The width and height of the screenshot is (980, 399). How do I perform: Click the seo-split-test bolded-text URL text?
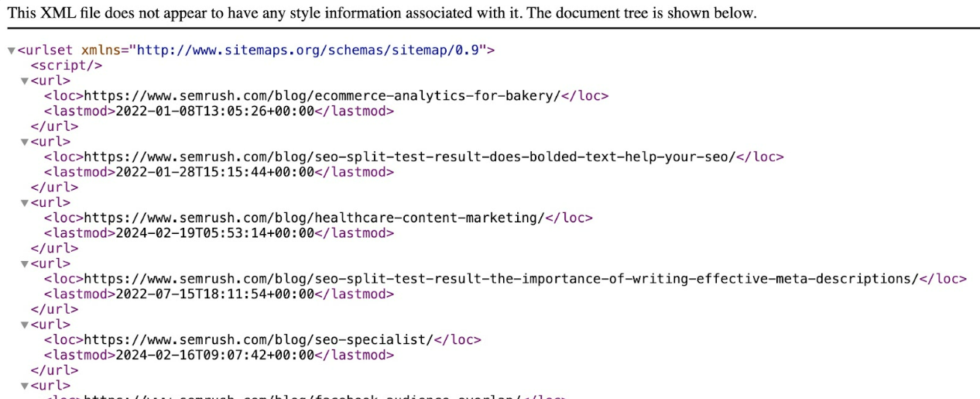click(409, 157)
